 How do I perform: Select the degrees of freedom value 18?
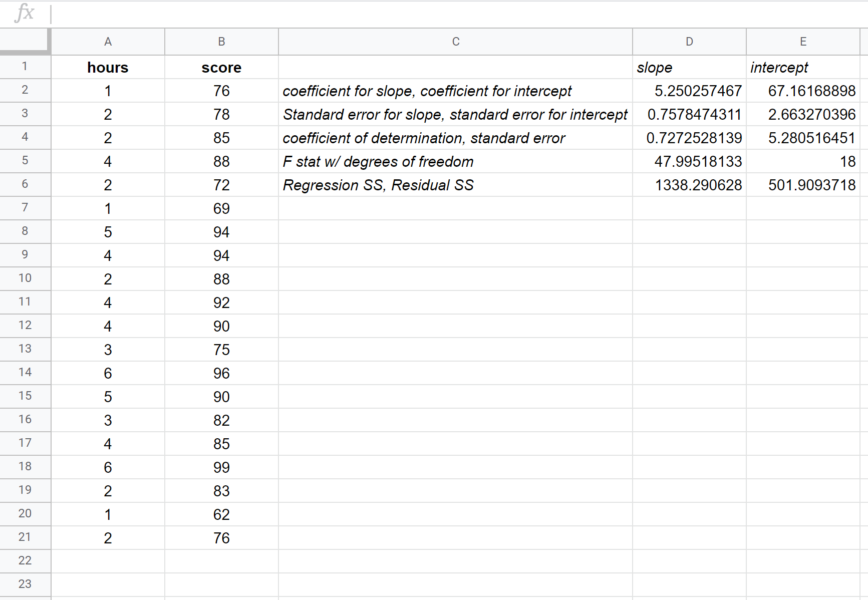pos(803,161)
